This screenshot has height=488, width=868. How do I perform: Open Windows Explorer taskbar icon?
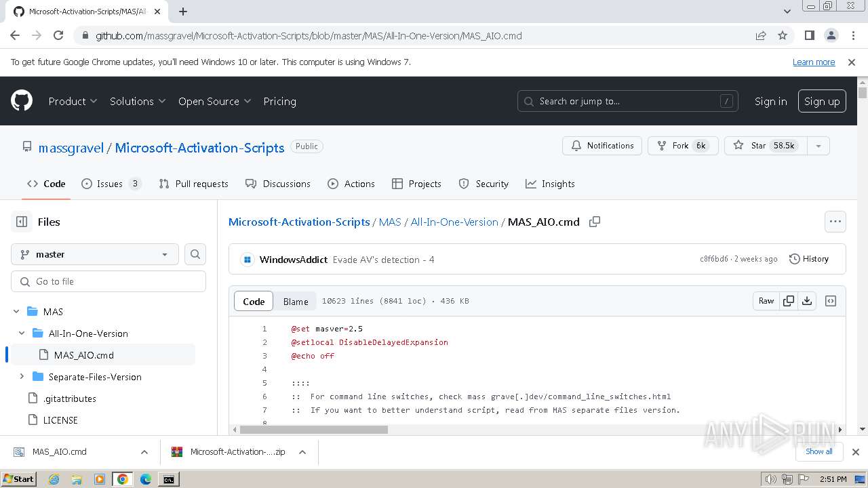point(77,479)
